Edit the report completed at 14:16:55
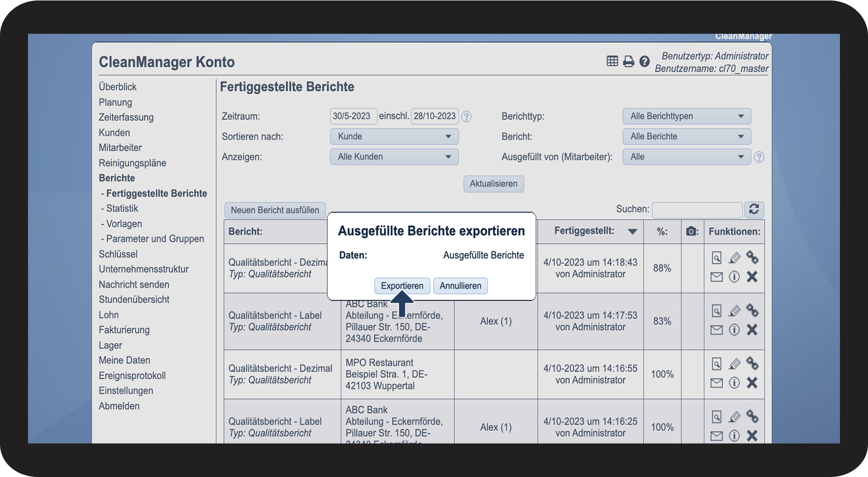This screenshot has width=868, height=477. pos(734,364)
